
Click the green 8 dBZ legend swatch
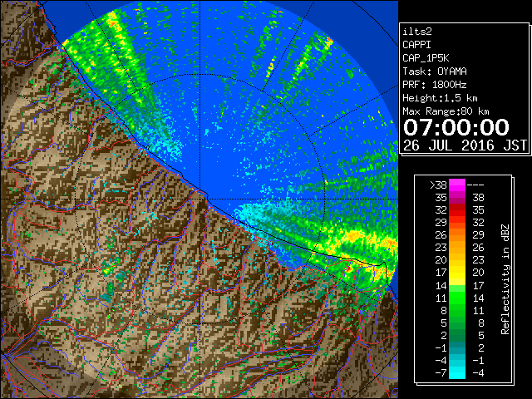pyautogui.click(x=457, y=310)
